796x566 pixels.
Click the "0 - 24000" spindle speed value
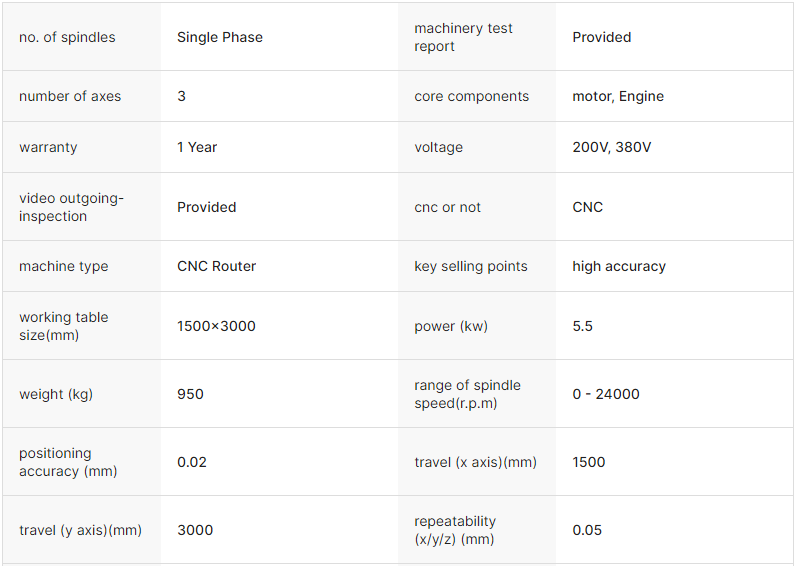pyautogui.click(x=606, y=394)
